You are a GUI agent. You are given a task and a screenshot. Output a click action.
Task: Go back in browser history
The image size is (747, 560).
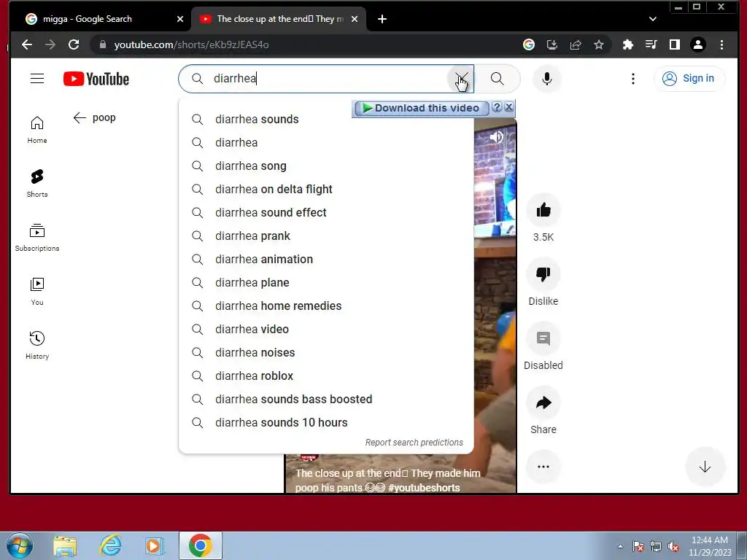[27, 44]
